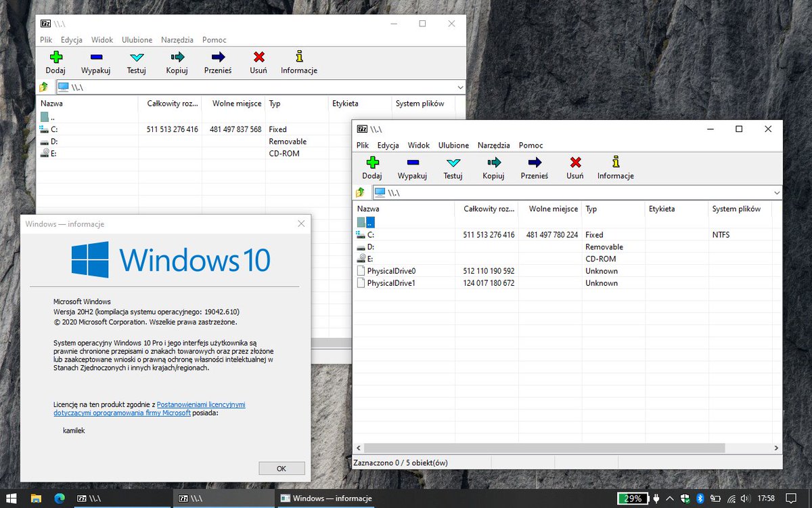Click Usuń icon in back 7-Zip window
Viewport: 812px width, 508px height.
coord(258,57)
